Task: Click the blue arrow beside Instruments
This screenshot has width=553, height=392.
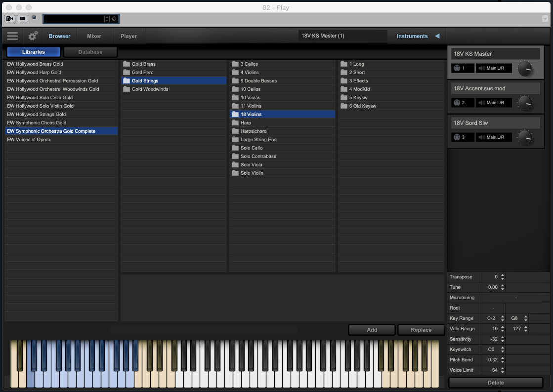Action: 437,36
